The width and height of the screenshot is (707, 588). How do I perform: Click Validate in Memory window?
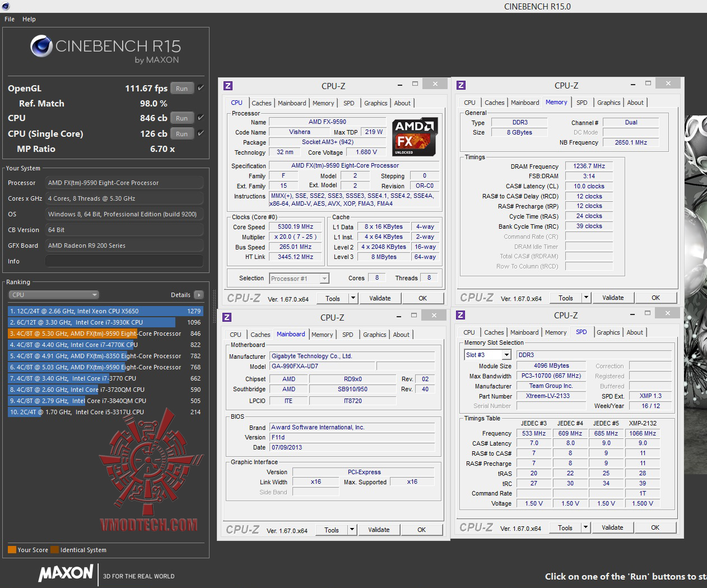pos(613,298)
